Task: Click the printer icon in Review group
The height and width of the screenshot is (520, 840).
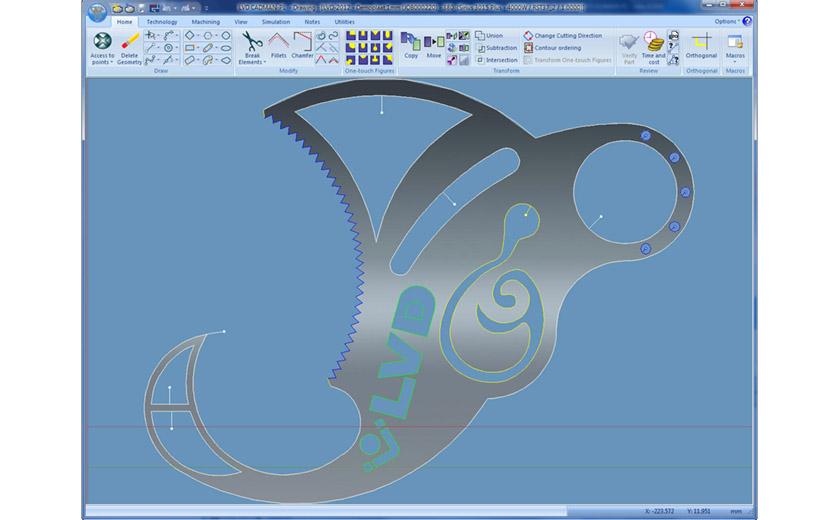Action: tap(673, 35)
